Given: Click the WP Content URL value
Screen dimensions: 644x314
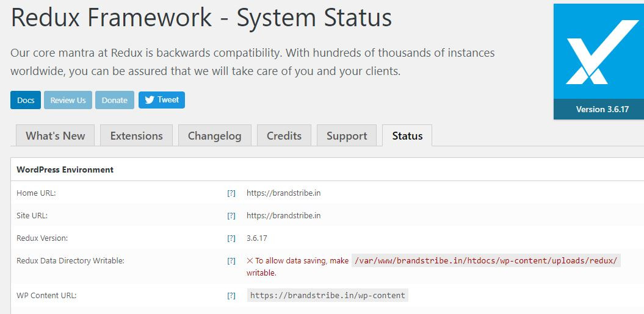Looking at the screenshot, I should (x=328, y=296).
